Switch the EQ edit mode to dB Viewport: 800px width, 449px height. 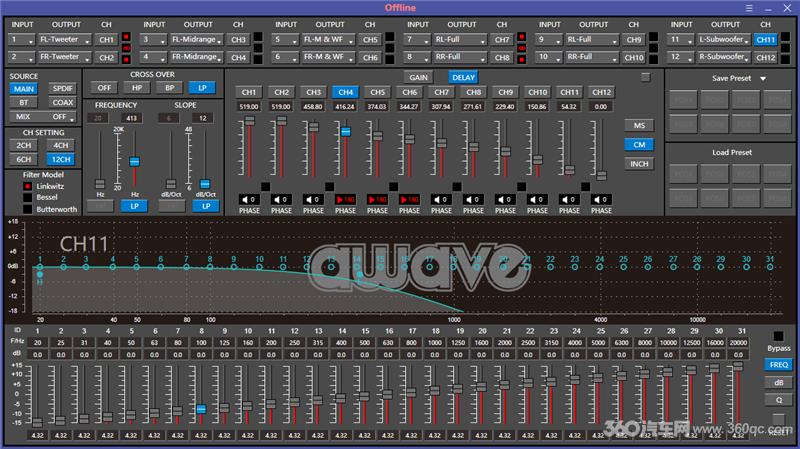point(778,383)
